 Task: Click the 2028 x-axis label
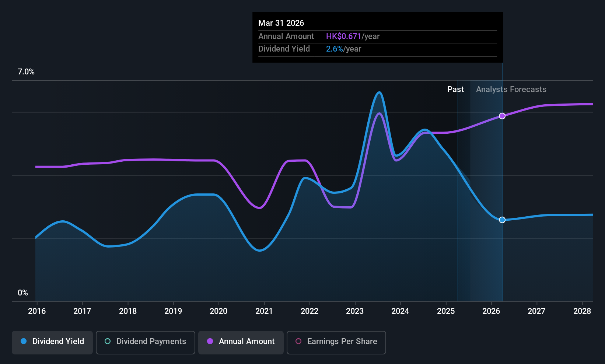coord(582,311)
